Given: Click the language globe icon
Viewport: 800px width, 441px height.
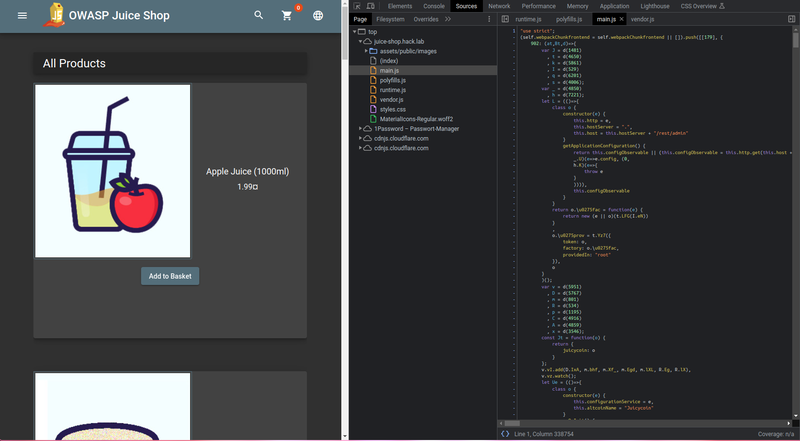Looking at the screenshot, I should tap(318, 16).
